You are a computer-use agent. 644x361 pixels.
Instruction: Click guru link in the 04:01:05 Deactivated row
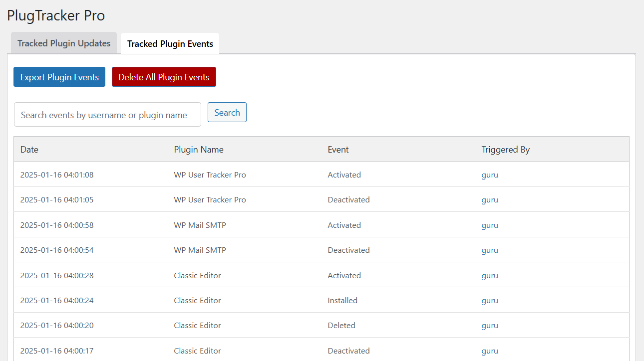tap(490, 200)
